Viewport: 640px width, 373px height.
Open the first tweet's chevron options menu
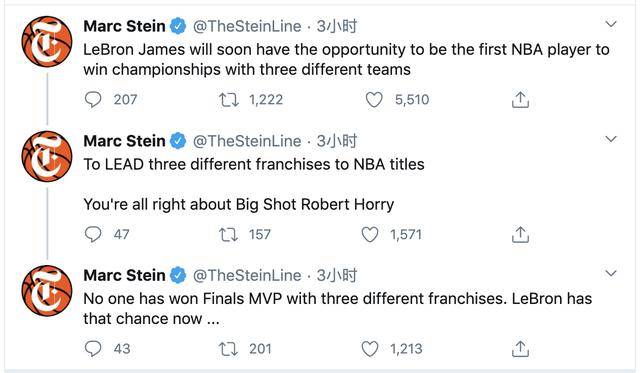611,24
